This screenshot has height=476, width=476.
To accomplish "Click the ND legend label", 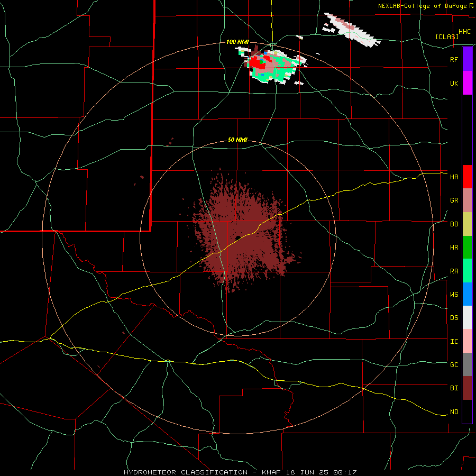I will [454, 412].
